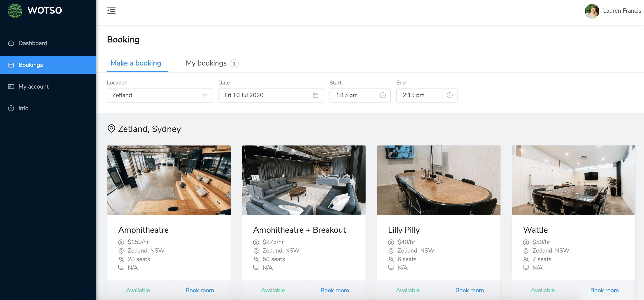Image resolution: width=644 pixels, height=300 pixels.
Task: Click the 6 seats text
Action: (x=407, y=259)
